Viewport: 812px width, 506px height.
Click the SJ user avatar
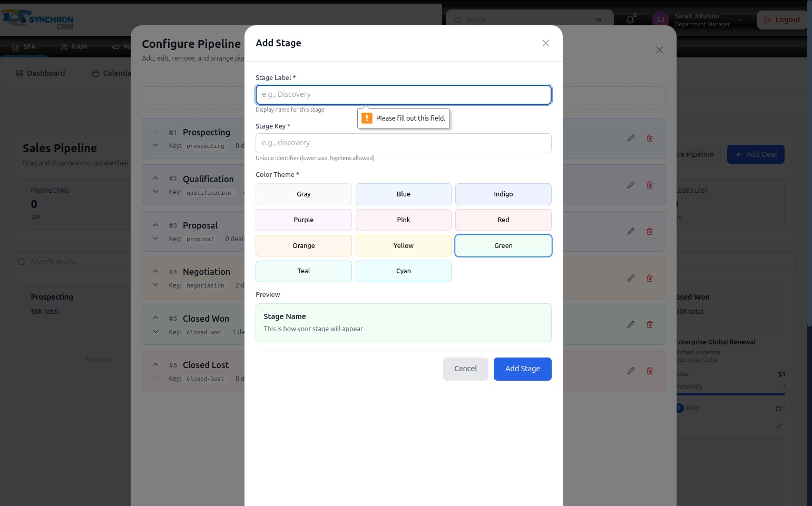tap(660, 19)
